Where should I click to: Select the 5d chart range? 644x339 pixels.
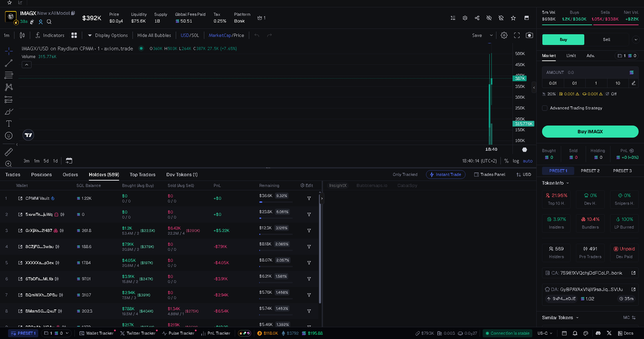(x=46, y=161)
